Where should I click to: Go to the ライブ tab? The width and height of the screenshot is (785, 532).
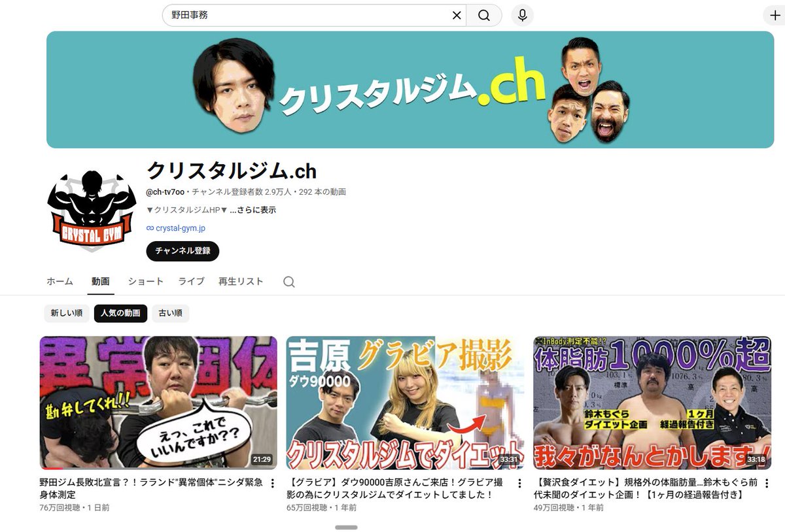(x=191, y=282)
